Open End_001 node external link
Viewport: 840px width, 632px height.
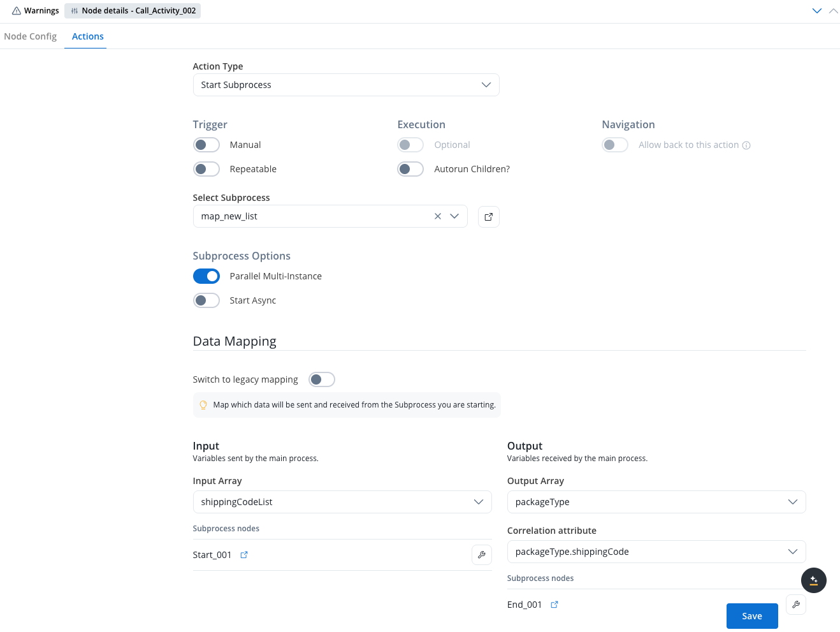point(554,605)
